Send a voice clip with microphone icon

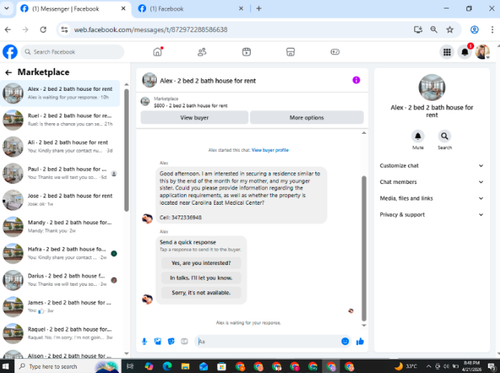point(144,341)
